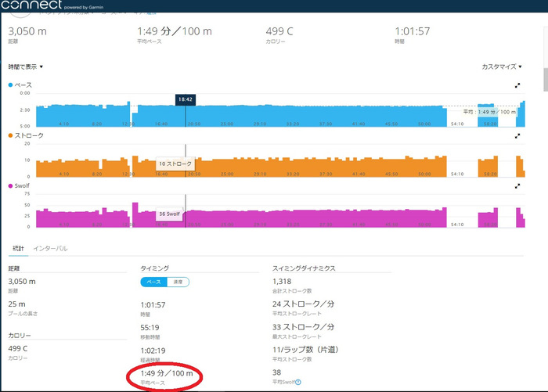Click the 10 ストローク tooltip

pos(175,164)
